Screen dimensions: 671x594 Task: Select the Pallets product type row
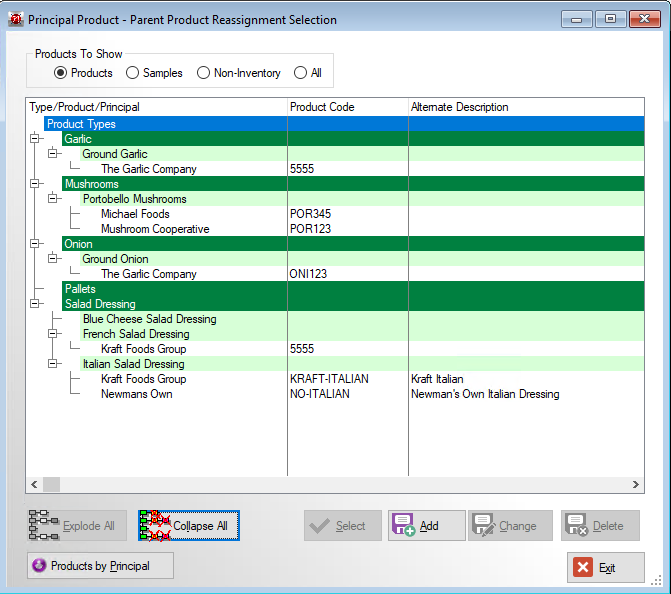[353, 288]
